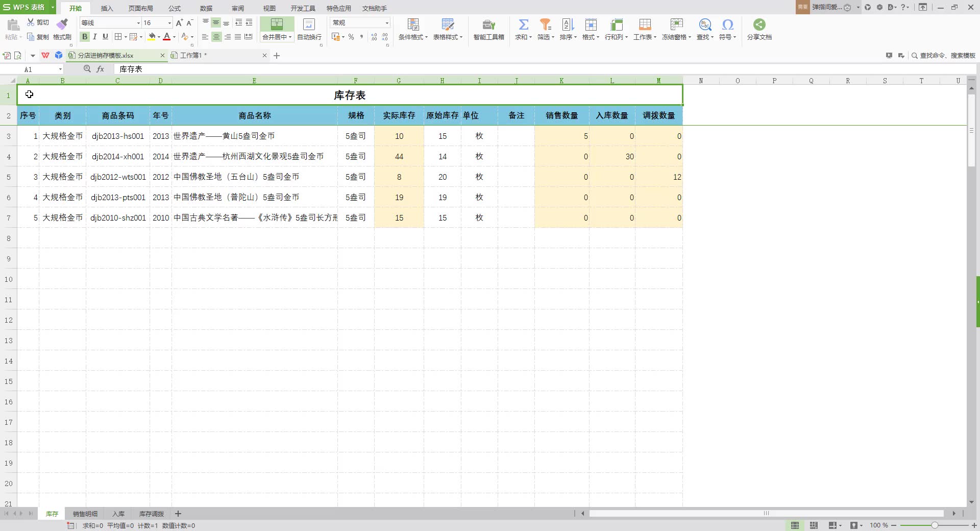Click the percent style icon
Viewport: 980px width, 531px height.
point(351,37)
